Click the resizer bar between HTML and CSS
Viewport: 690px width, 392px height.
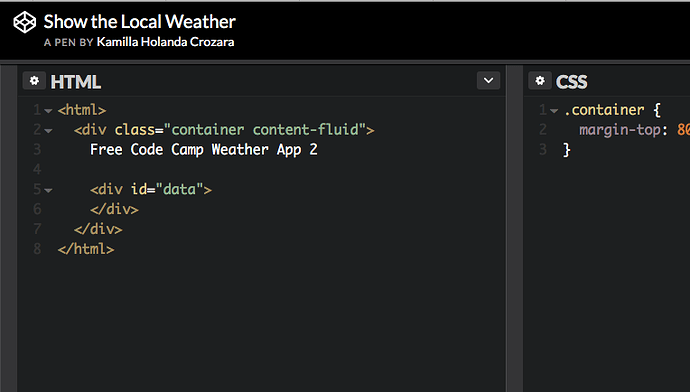coord(514,228)
